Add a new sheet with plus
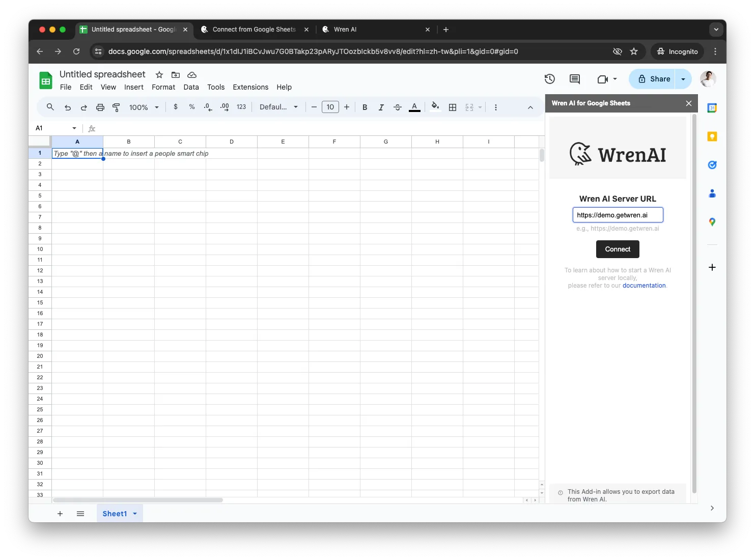755x560 pixels. pyautogui.click(x=60, y=514)
